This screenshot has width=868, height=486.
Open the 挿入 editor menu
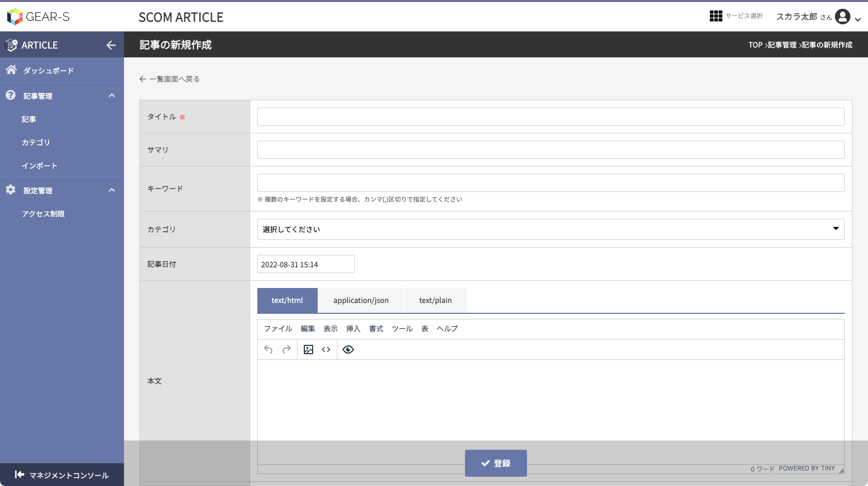click(353, 329)
